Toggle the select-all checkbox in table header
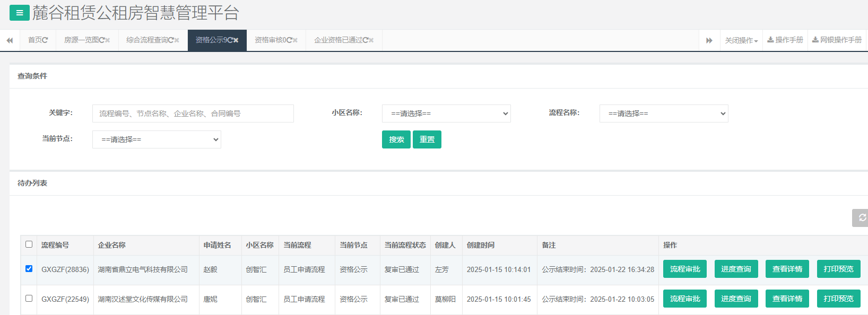Image resolution: width=868 pixels, height=315 pixels. click(29, 244)
